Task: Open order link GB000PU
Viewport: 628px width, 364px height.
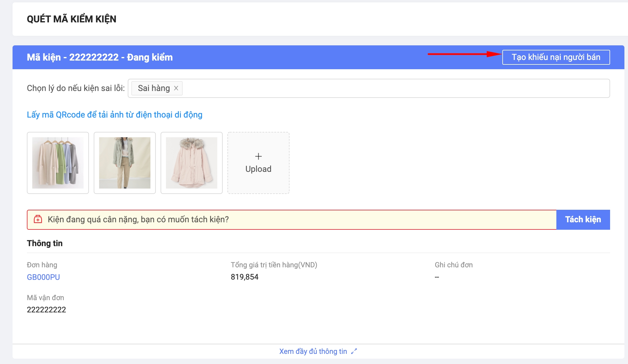Action: pyautogui.click(x=43, y=277)
